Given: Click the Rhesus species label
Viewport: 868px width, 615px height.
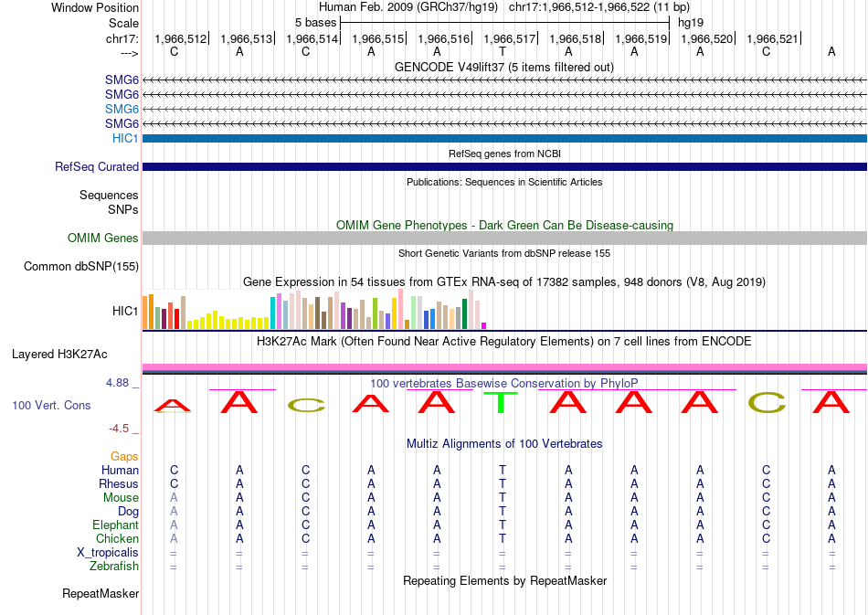Looking at the screenshot, I should pos(119,483).
